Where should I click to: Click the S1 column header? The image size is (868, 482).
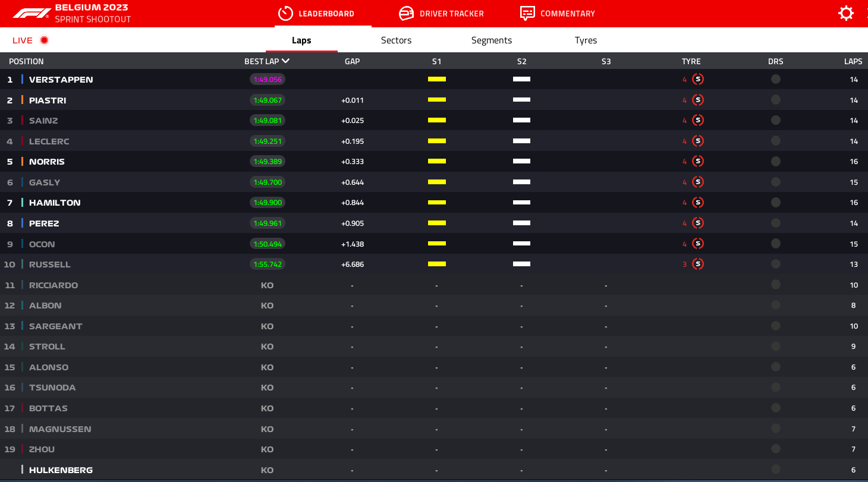click(x=437, y=61)
